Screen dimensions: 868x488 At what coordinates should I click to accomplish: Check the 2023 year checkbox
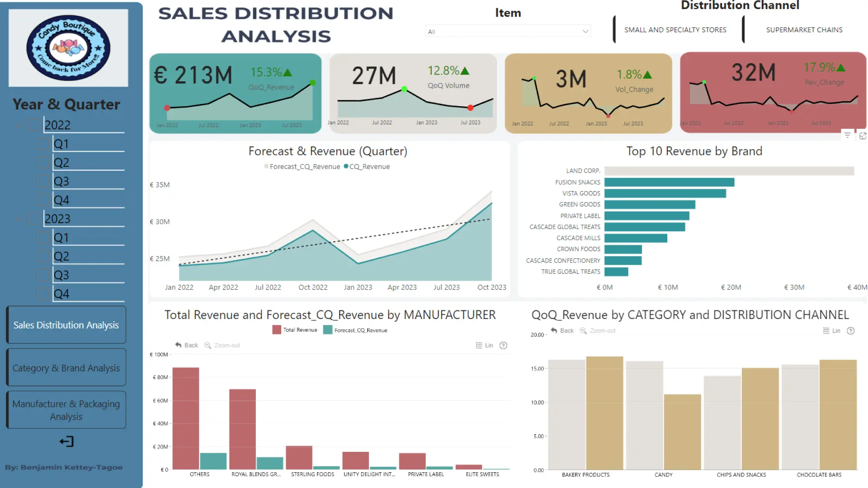pyautogui.click(x=34, y=219)
